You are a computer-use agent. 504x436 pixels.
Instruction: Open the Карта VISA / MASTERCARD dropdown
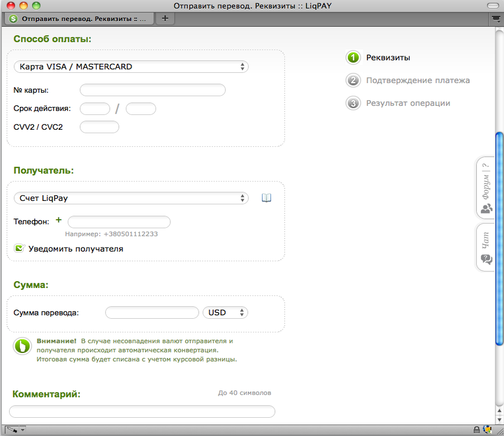[x=131, y=67]
